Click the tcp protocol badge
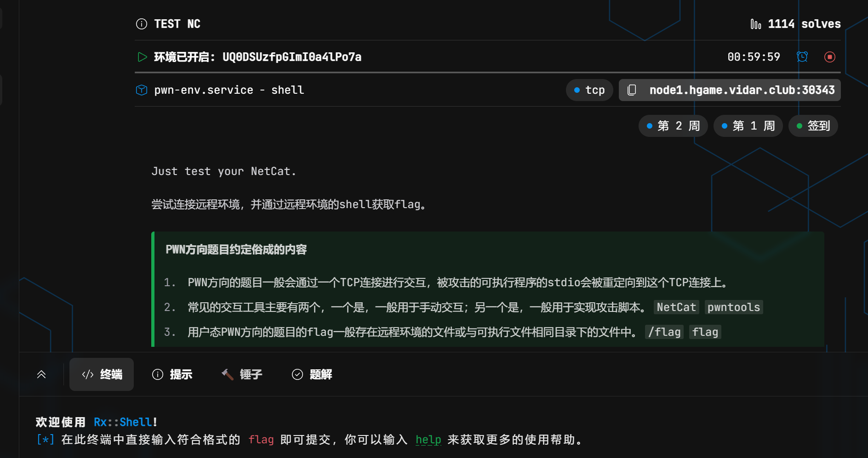This screenshot has height=458, width=868. click(589, 90)
